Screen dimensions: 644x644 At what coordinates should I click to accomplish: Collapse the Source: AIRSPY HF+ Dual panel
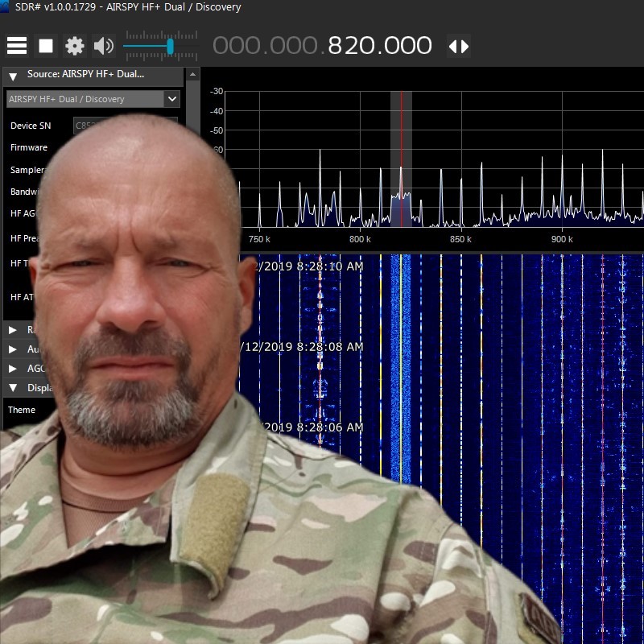[x=11, y=76]
